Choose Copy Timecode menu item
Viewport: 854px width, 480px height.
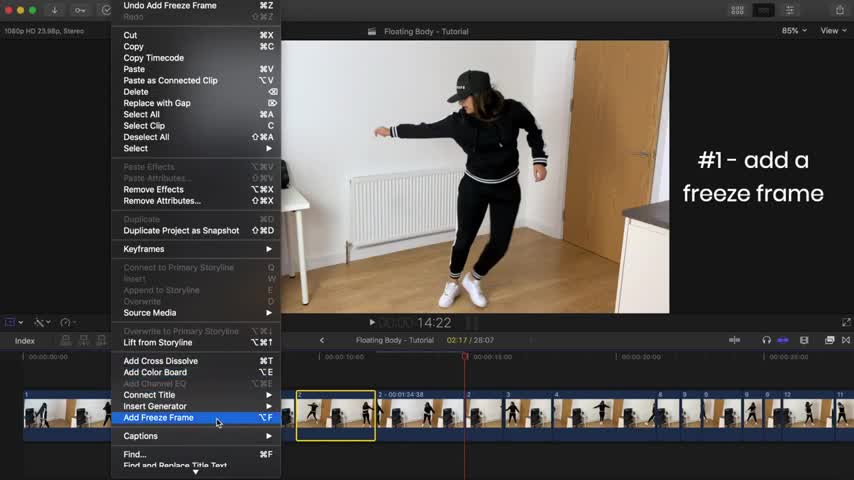pyautogui.click(x=197, y=58)
